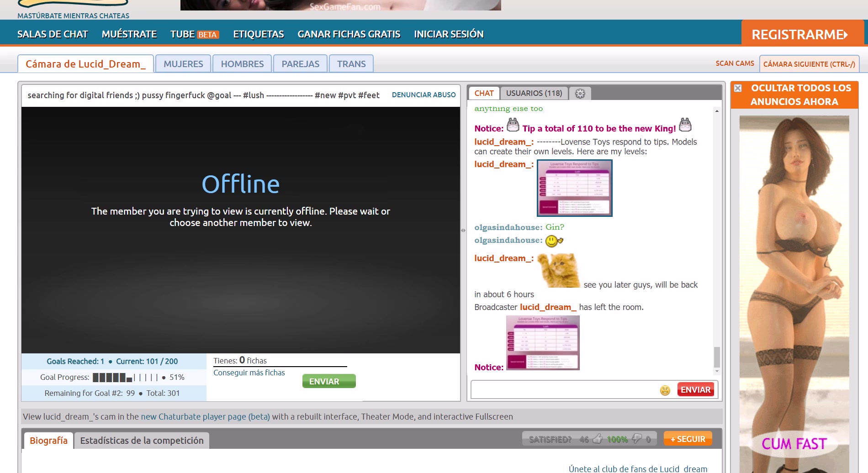Click the emoji smiley in chat input
The width and height of the screenshot is (868, 473).
pyautogui.click(x=665, y=390)
